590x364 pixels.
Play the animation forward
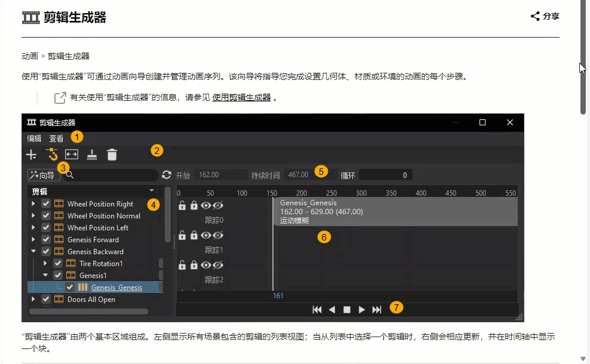[x=362, y=310]
